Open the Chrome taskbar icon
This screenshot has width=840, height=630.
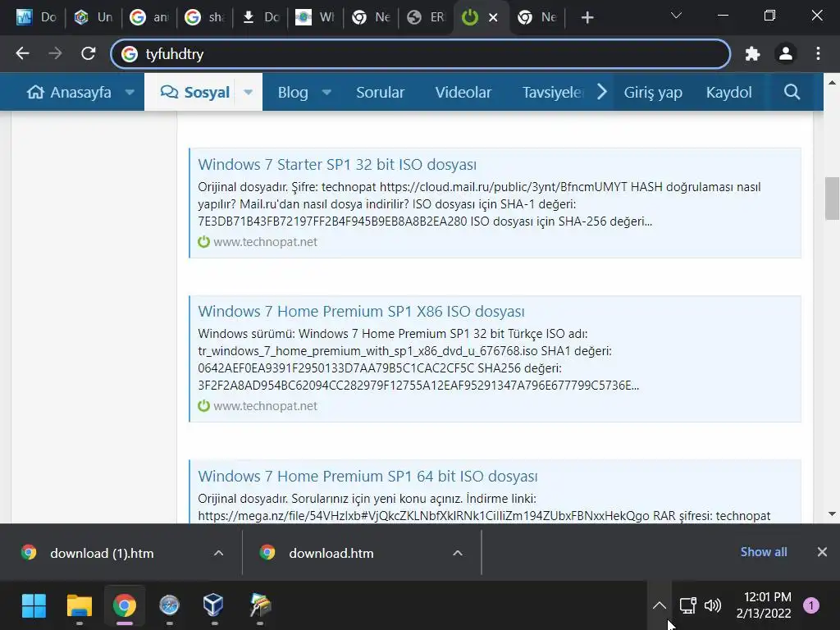point(125,606)
